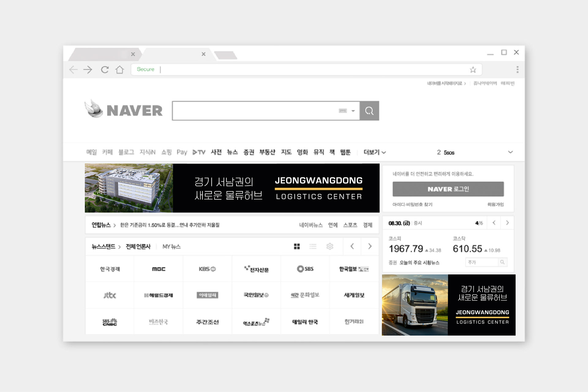Open Pay in the service menu
This screenshot has height=392, width=588.
(x=182, y=152)
